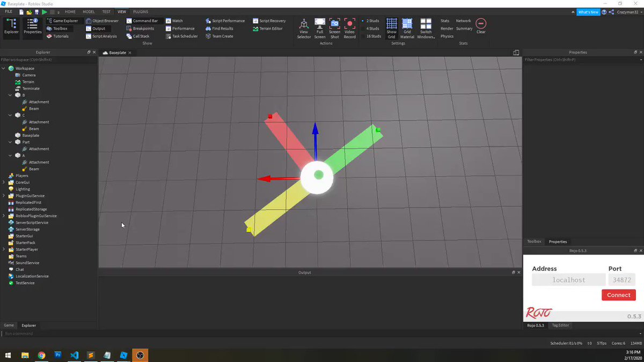Open Team Create window

(x=219, y=36)
